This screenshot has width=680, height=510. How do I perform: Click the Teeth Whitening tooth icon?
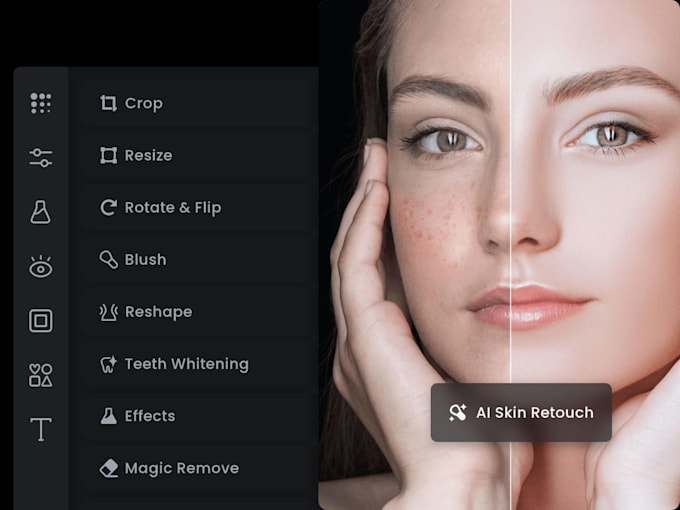tap(108, 364)
